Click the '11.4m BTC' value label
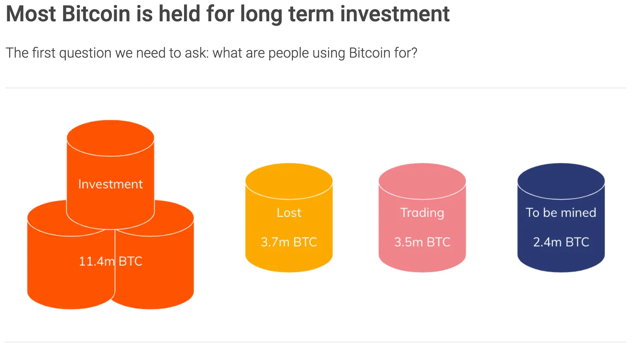644x359 pixels. pos(110,261)
